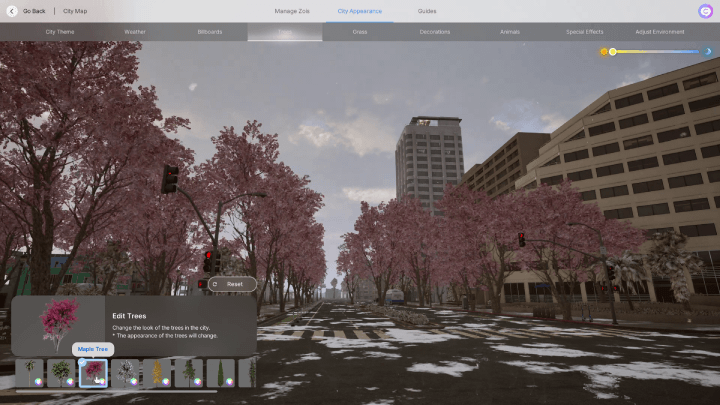
Task: Pick the pink Maple Tree thumbnail
Action: [x=93, y=373]
